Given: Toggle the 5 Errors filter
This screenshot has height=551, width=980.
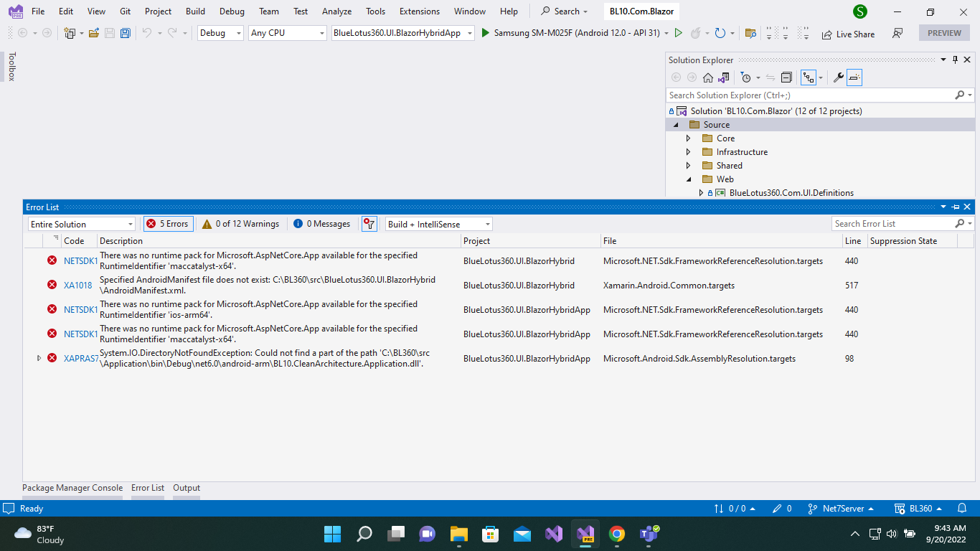Looking at the screenshot, I should tap(168, 223).
